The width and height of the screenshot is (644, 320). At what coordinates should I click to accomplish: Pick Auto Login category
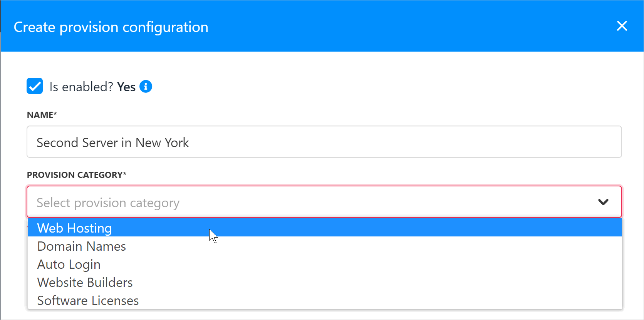(x=325, y=264)
